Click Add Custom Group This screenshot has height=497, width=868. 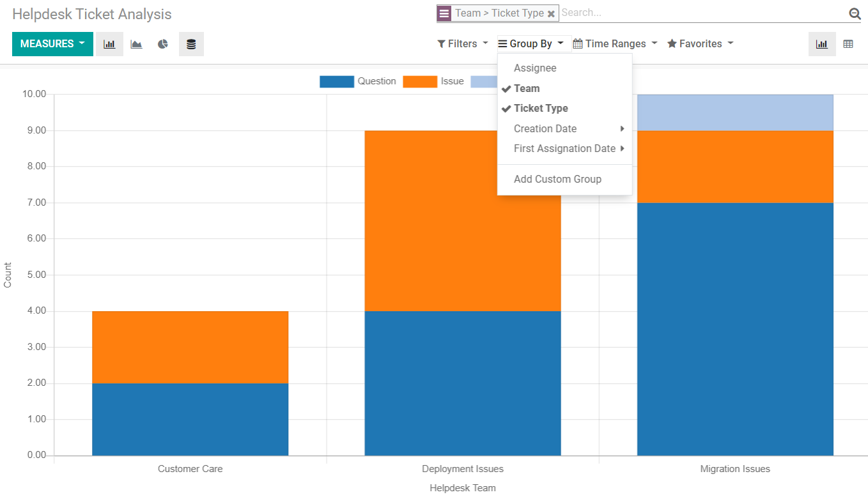click(557, 179)
